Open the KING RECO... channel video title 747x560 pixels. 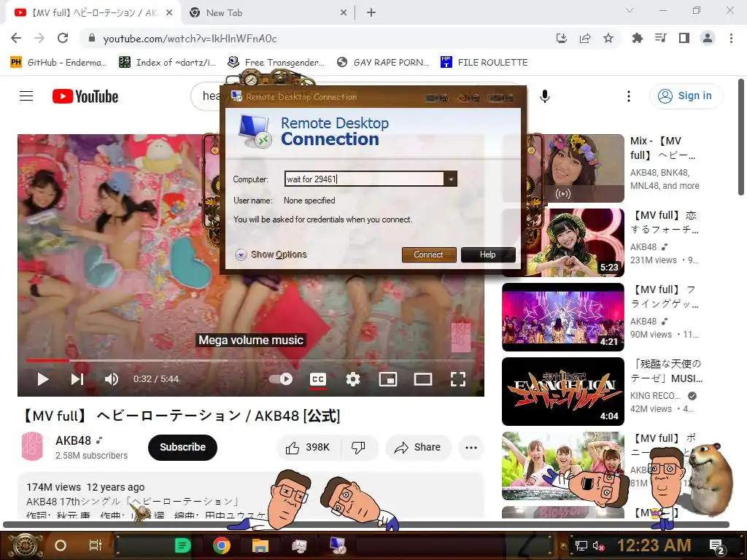tap(667, 371)
